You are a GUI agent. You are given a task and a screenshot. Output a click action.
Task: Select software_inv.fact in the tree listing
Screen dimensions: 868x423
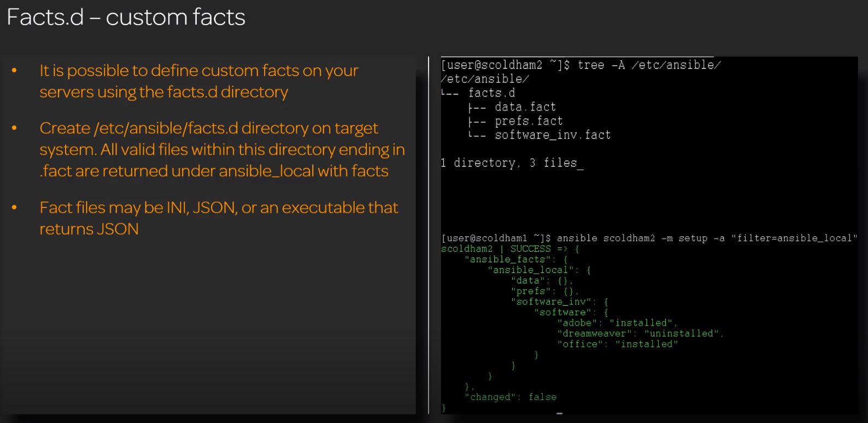coord(552,135)
